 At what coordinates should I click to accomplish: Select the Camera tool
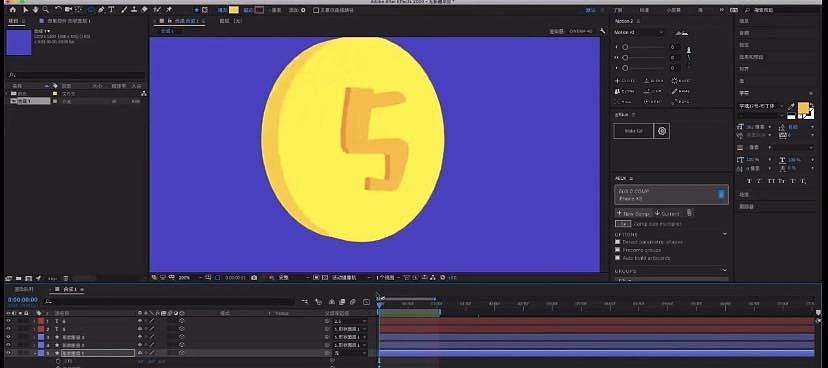[68, 10]
